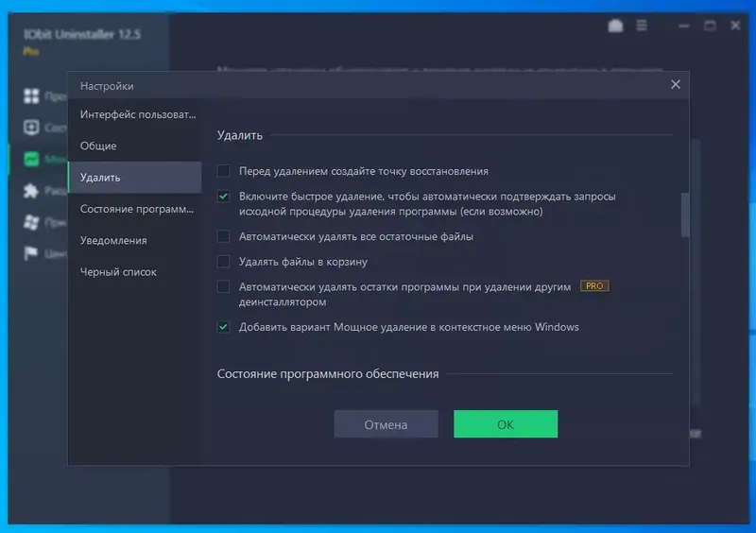Click the PRO badge label
The height and width of the screenshot is (533, 756).
pos(594,286)
